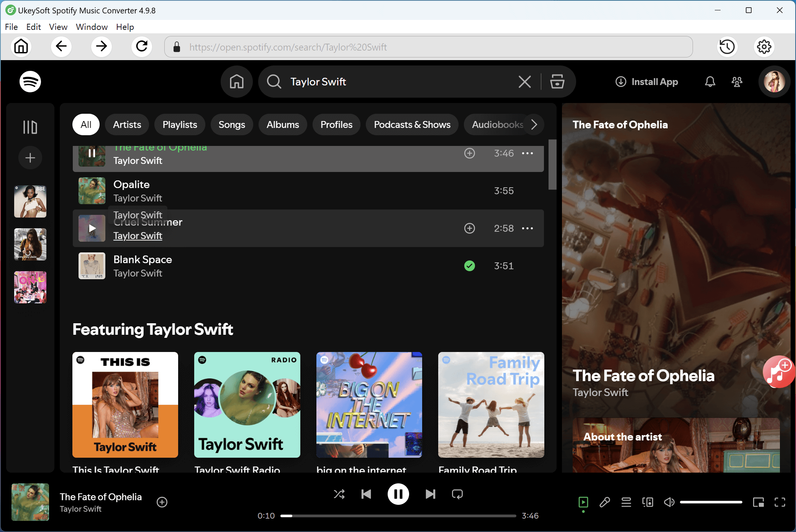Open browsing history with the clock icon

pos(727,47)
